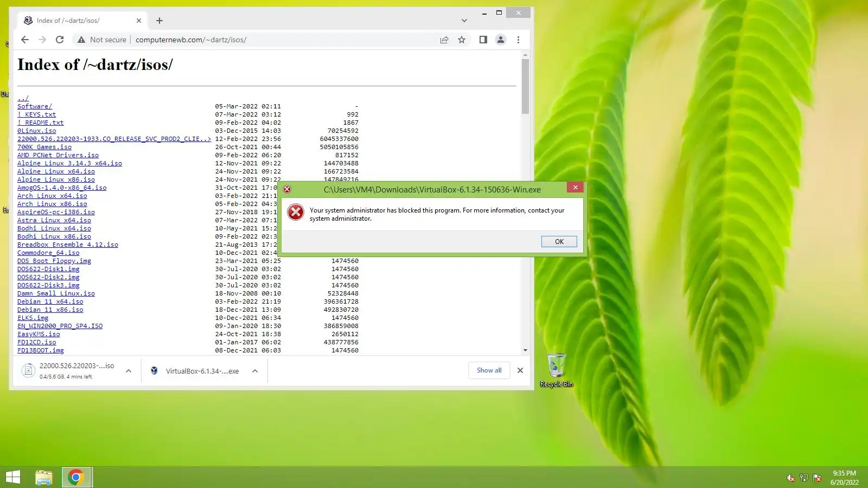868x488 pixels.
Task: Download AspireOS-pc-i386.iso
Action: point(56,212)
